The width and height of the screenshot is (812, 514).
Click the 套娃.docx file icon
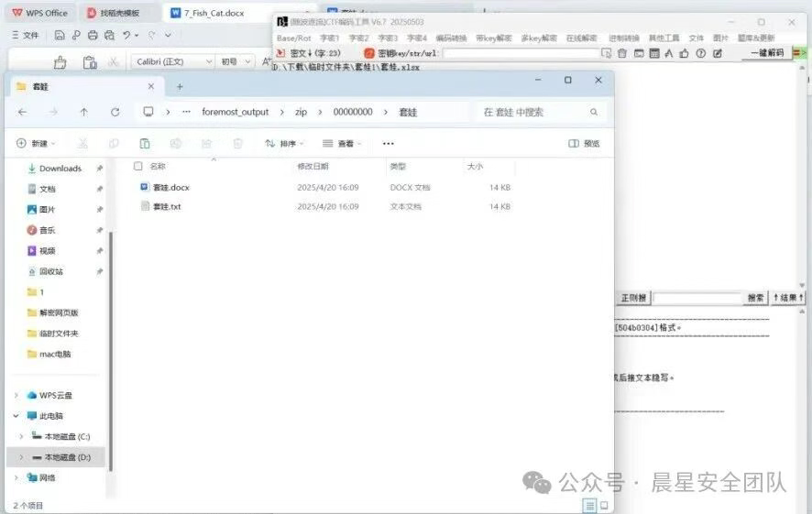tap(144, 187)
